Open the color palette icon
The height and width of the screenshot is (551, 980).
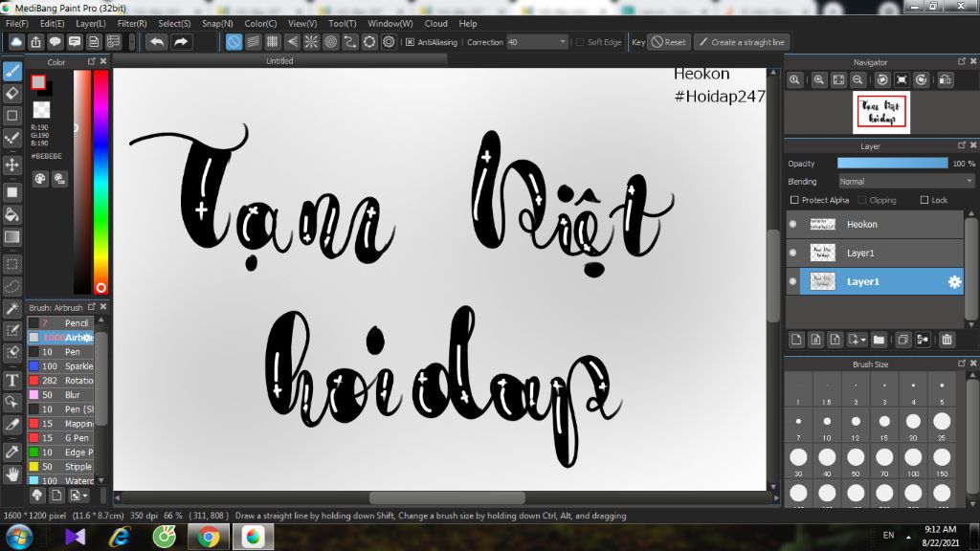coord(40,179)
